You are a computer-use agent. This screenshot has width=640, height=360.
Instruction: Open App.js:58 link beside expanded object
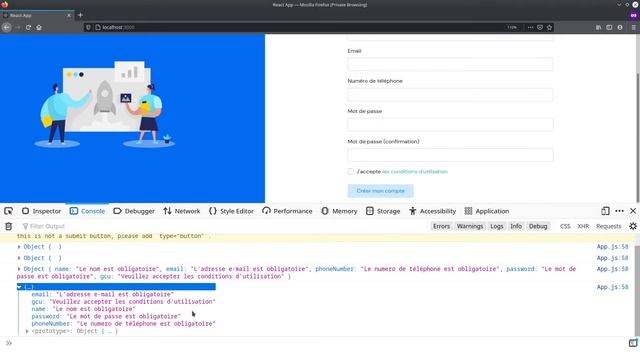(x=612, y=287)
